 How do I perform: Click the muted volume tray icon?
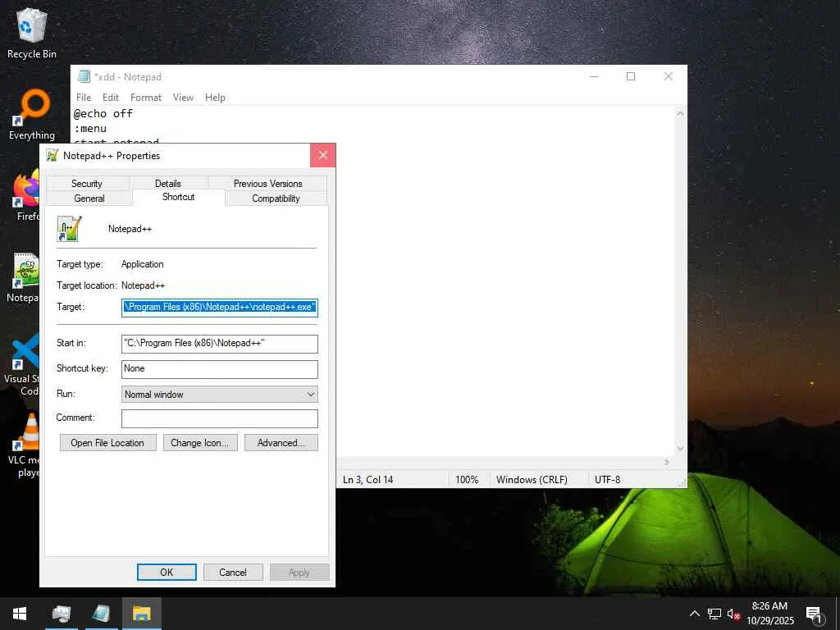click(733, 614)
